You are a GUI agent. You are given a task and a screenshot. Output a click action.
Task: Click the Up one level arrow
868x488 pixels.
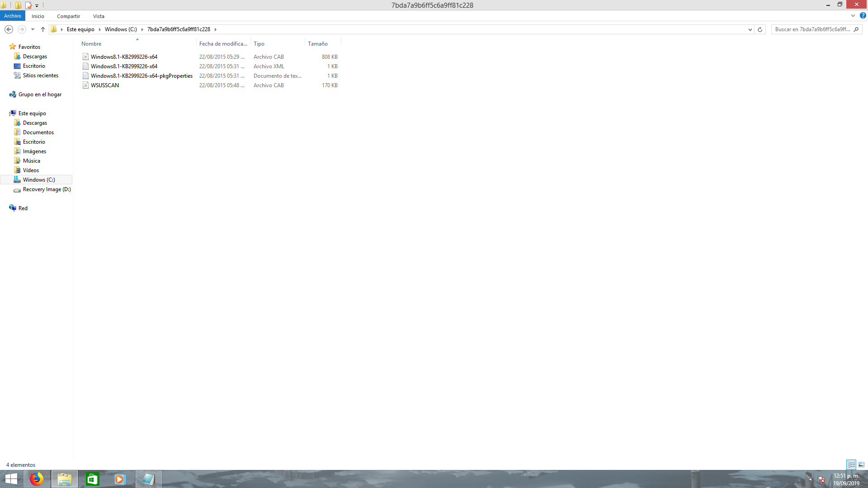tap(43, 29)
